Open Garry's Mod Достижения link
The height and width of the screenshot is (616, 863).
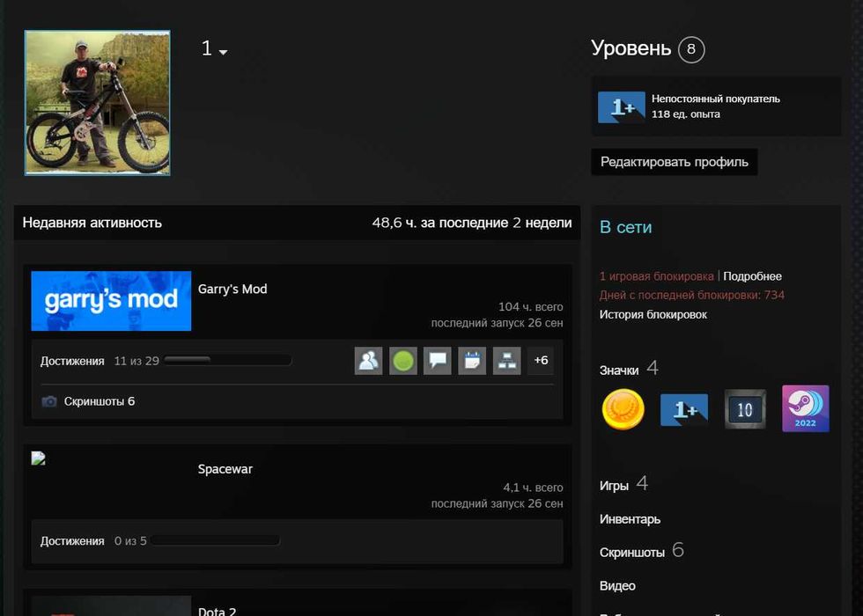[72, 362]
